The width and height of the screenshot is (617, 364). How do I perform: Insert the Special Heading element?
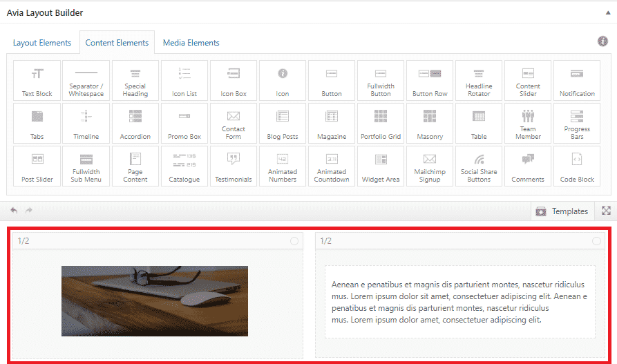(x=135, y=81)
